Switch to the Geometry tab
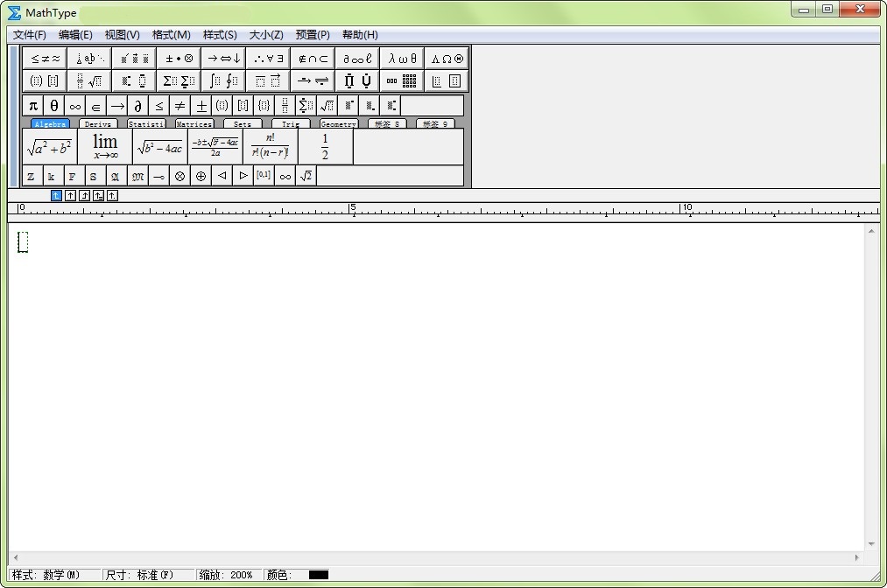The height and width of the screenshot is (588, 887). point(339,124)
